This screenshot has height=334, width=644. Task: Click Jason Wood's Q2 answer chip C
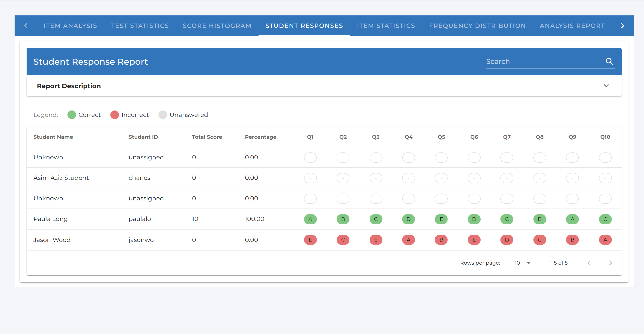click(x=343, y=240)
